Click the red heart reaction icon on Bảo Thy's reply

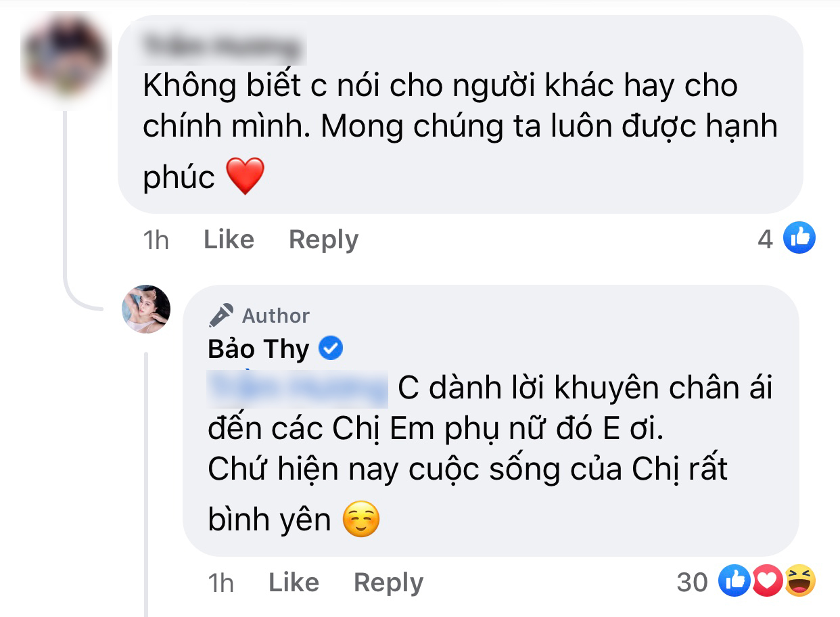(x=767, y=581)
